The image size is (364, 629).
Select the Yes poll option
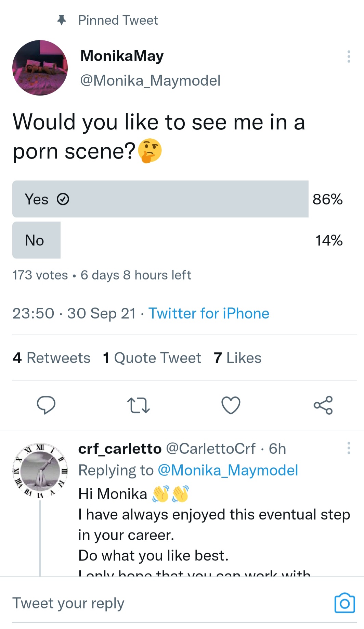(160, 199)
